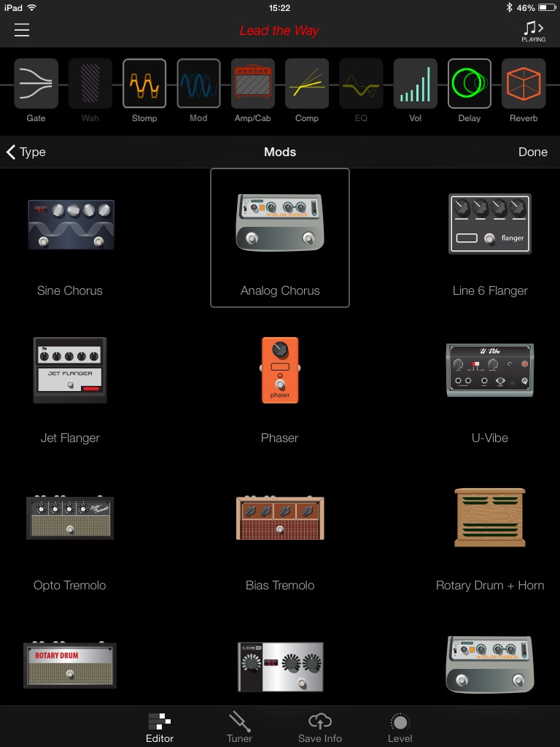
Task: Open the Level tab
Action: [x=400, y=727]
